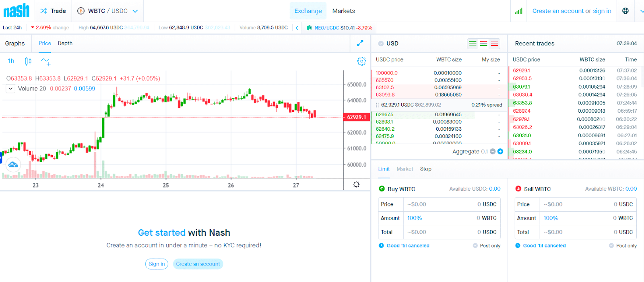Change the 1h chart interval
Image resolution: width=644 pixels, height=282 pixels.
pyautogui.click(x=11, y=61)
